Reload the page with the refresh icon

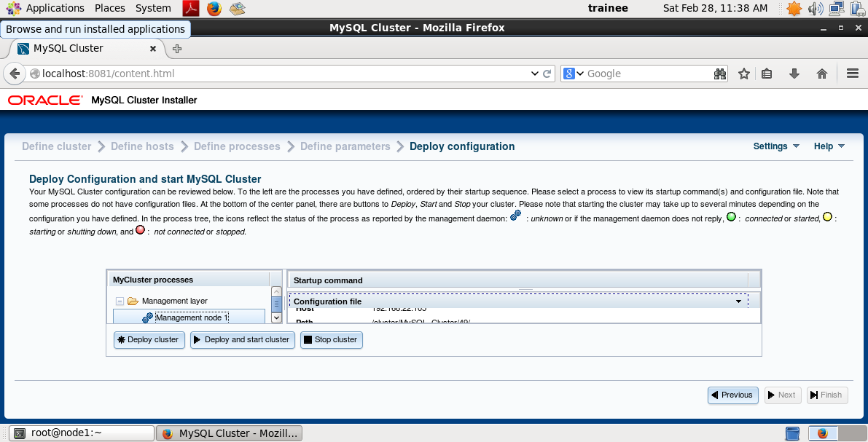547,74
